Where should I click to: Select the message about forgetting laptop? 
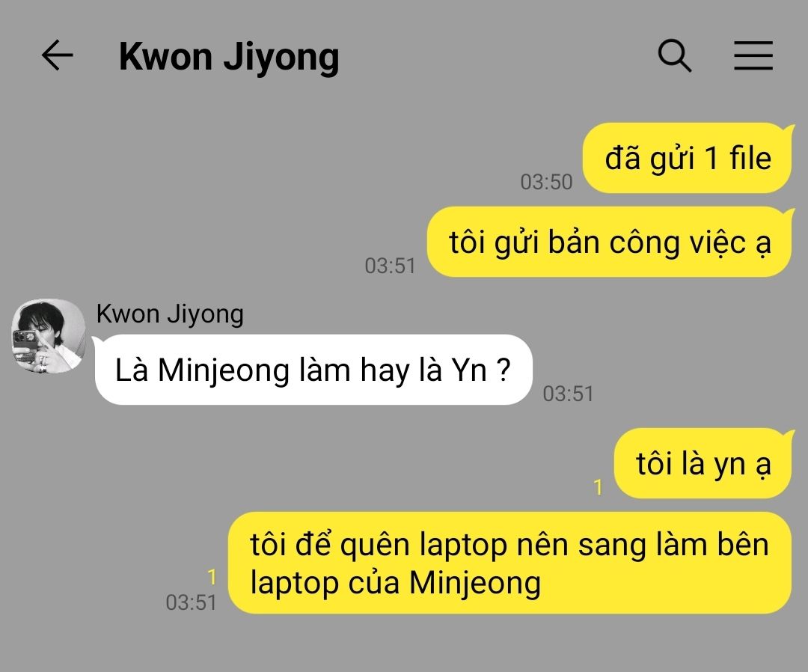point(509,563)
